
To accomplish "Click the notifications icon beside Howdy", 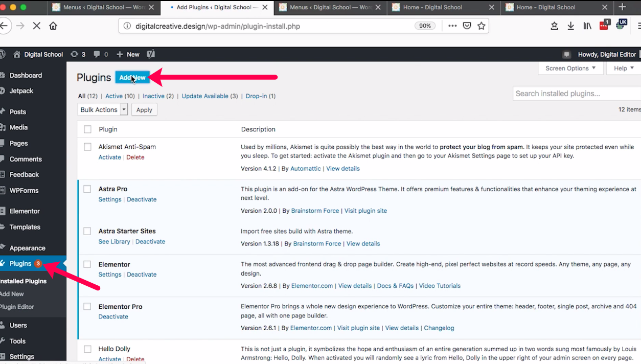I will pyautogui.click(x=566, y=54).
